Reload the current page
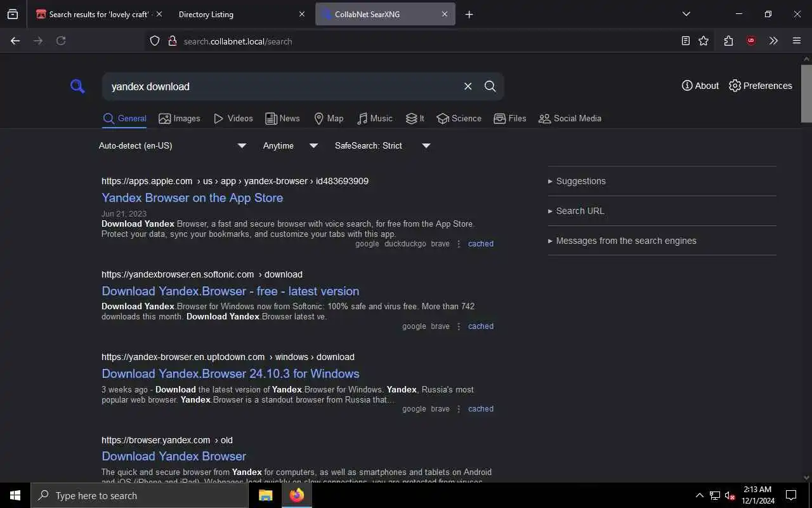The width and height of the screenshot is (812, 508). (x=61, y=41)
